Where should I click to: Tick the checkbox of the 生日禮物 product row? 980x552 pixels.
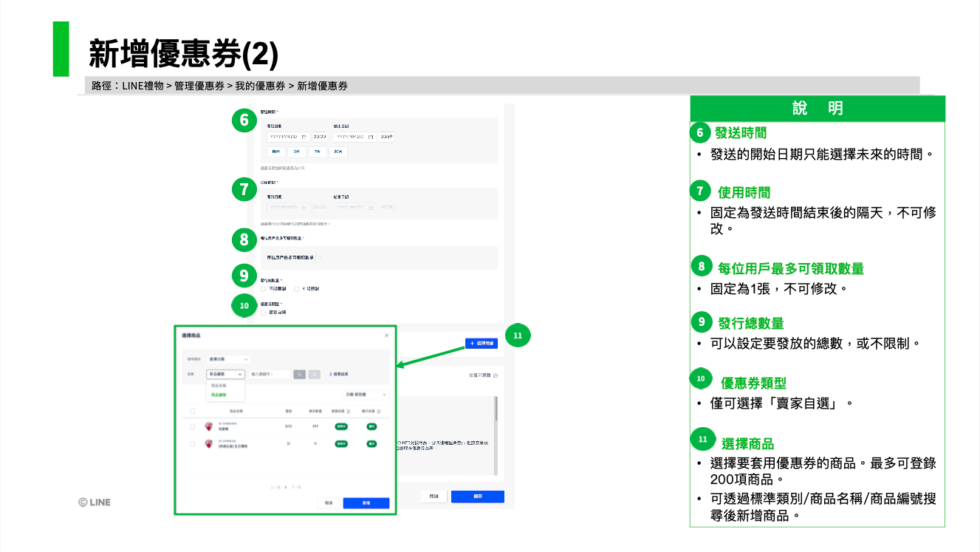[192, 444]
